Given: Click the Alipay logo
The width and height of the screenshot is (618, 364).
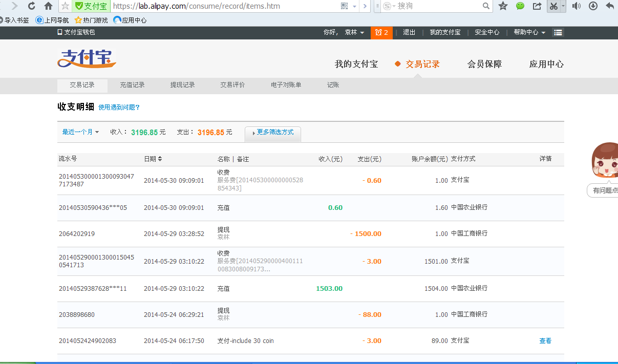Looking at the screenshot, I should click(87, 59).
